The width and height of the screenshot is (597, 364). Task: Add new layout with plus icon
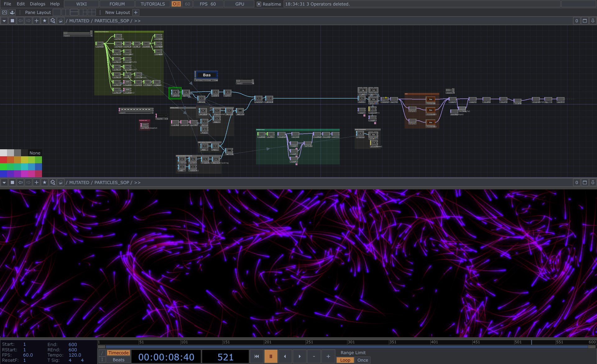(x=136, y=12)
